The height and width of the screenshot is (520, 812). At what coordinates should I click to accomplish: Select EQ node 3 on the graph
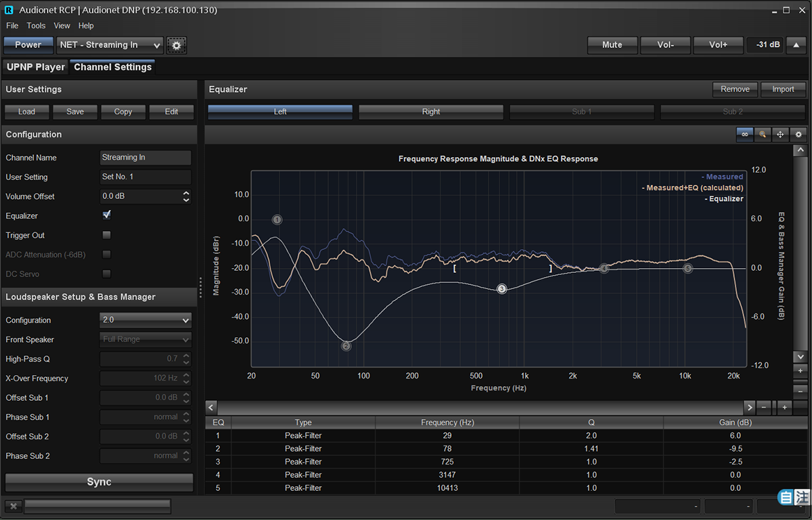[x=501, y=288]
